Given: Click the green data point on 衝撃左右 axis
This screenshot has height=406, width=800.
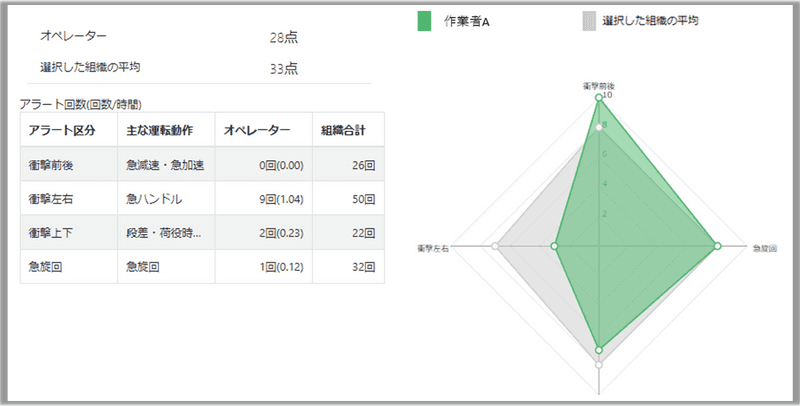Looking at the screenshot, I should pyautogui.click(x=553, y=246).
